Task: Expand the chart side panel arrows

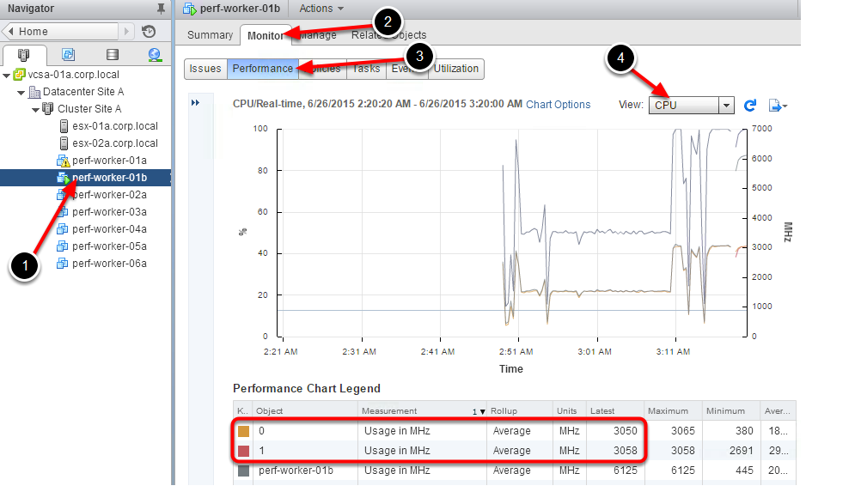Action: point(195,103)
